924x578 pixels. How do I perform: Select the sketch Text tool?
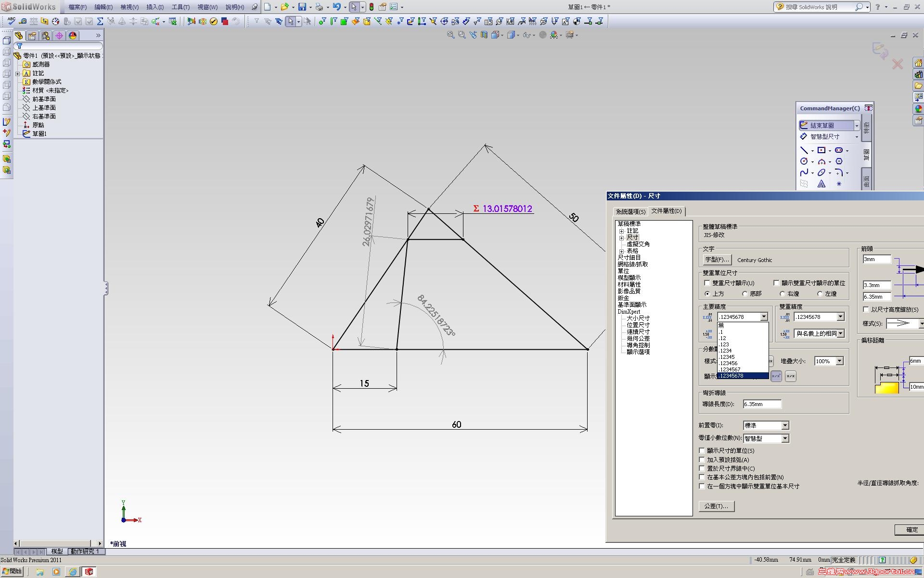point(821,184)
